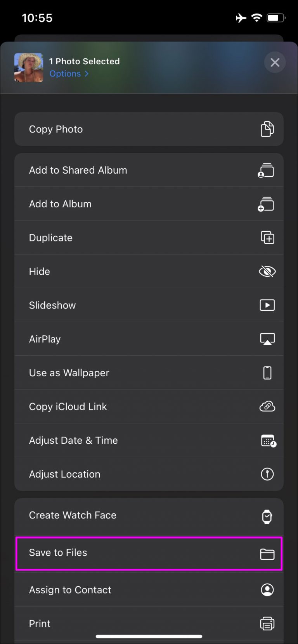Expand Options chevron under photo count
298x644 pixels.
87,74
